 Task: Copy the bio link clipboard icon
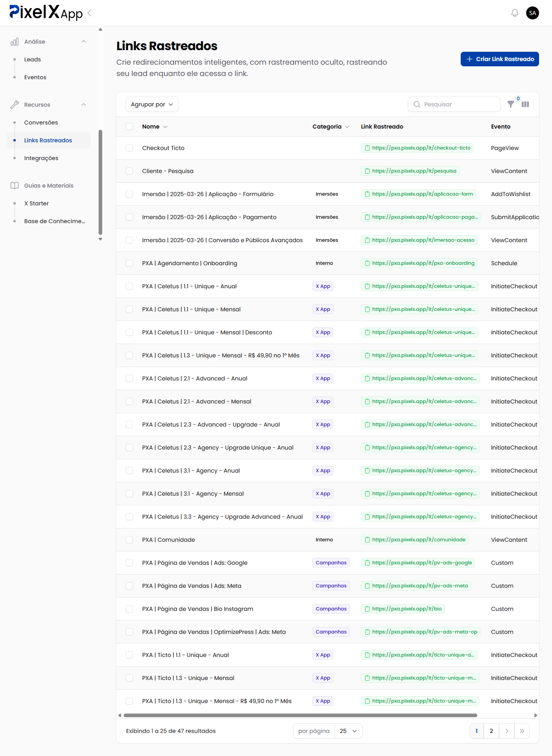pos(367,609)
